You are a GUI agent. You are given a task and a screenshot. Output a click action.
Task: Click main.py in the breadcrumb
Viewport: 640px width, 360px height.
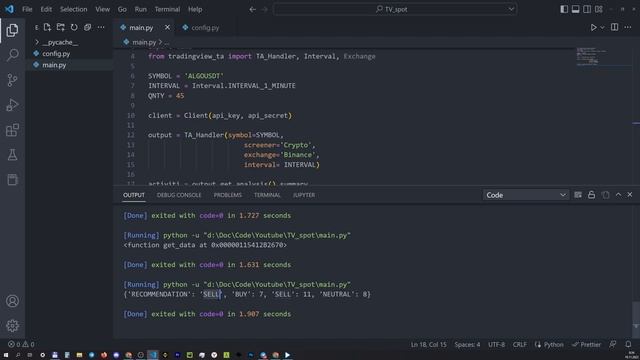point(144,42)
